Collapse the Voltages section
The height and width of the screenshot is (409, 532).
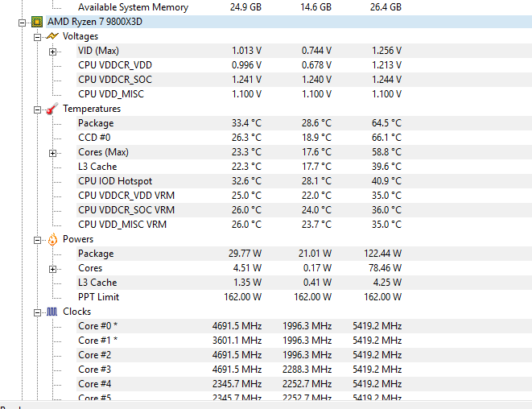[37, 37]
